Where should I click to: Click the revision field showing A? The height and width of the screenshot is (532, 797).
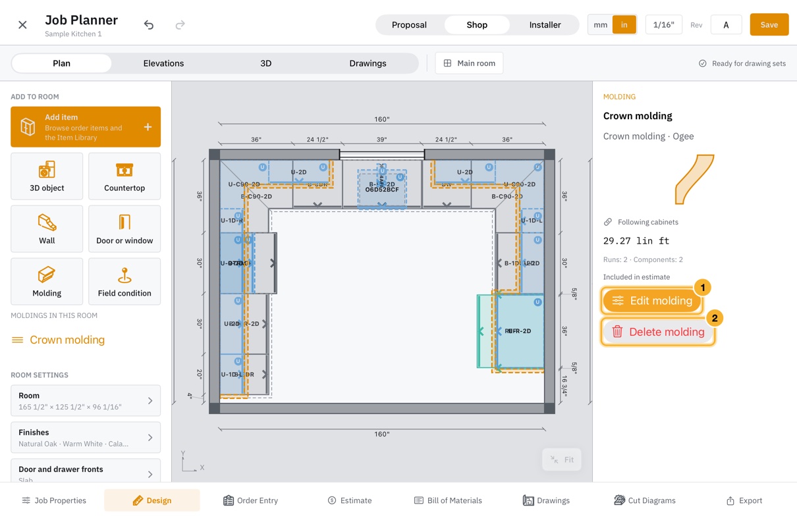tap(726, 25)
